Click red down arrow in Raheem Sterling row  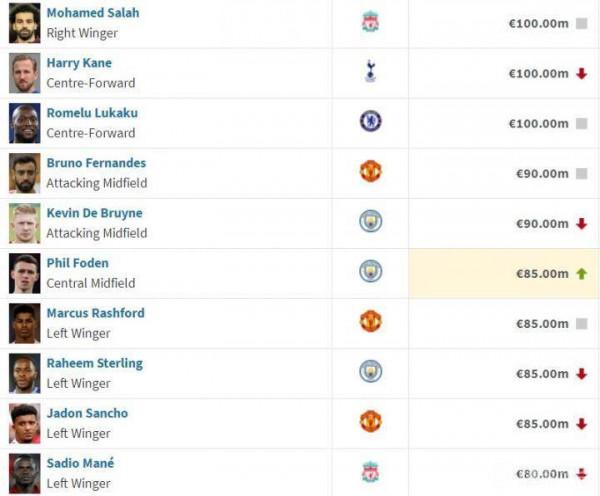click(x=581, y=373)
